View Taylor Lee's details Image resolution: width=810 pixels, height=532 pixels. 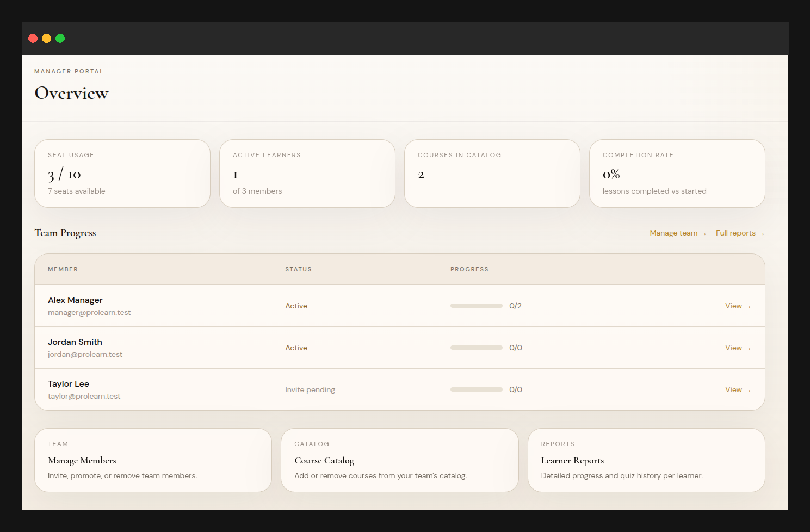(x=737, y=389)
